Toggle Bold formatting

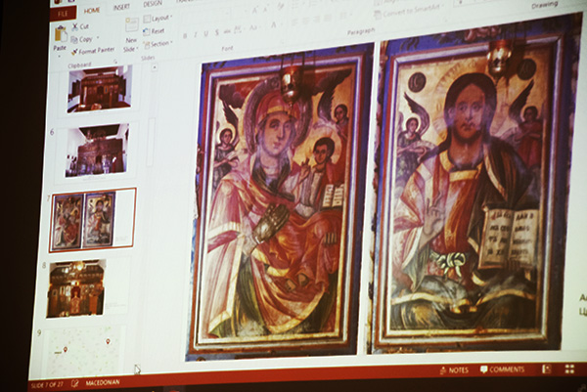(185, 35)
